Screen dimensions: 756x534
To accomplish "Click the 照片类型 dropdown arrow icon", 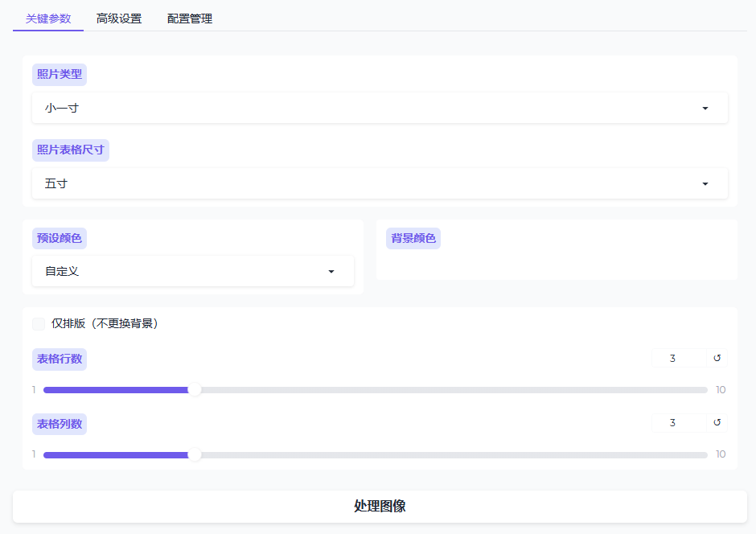I will pyautogui.click(x=705, y=109).
